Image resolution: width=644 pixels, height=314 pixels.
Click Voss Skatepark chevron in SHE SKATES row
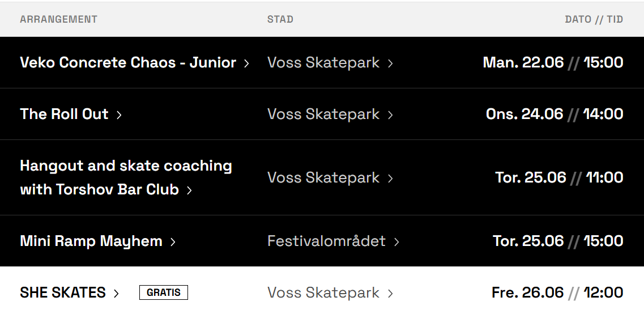(390, 294)
